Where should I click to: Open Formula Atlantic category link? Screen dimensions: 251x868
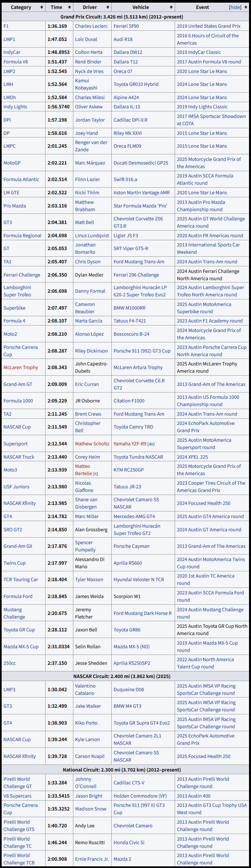pyautogui.click(x=21, y=180)
